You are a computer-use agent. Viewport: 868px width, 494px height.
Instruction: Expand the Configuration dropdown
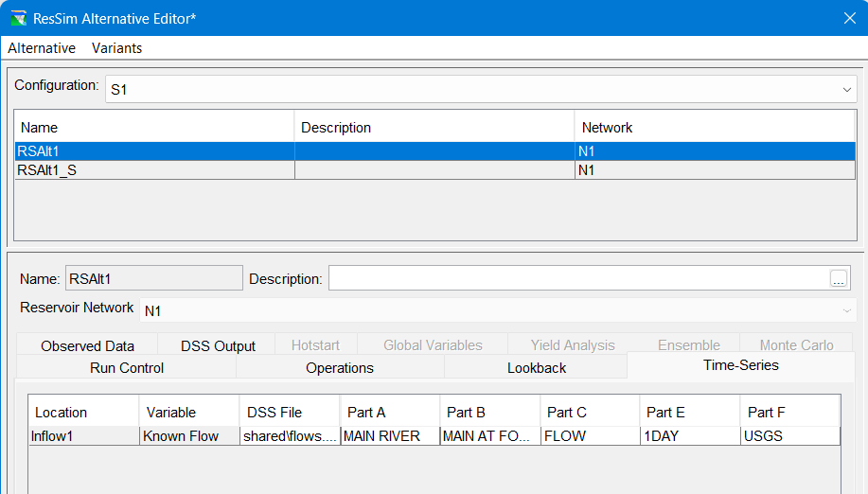coord(846,89)
